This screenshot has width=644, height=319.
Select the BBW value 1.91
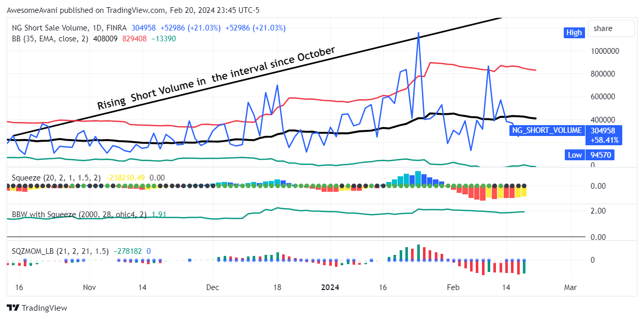(x=158, y=214)
